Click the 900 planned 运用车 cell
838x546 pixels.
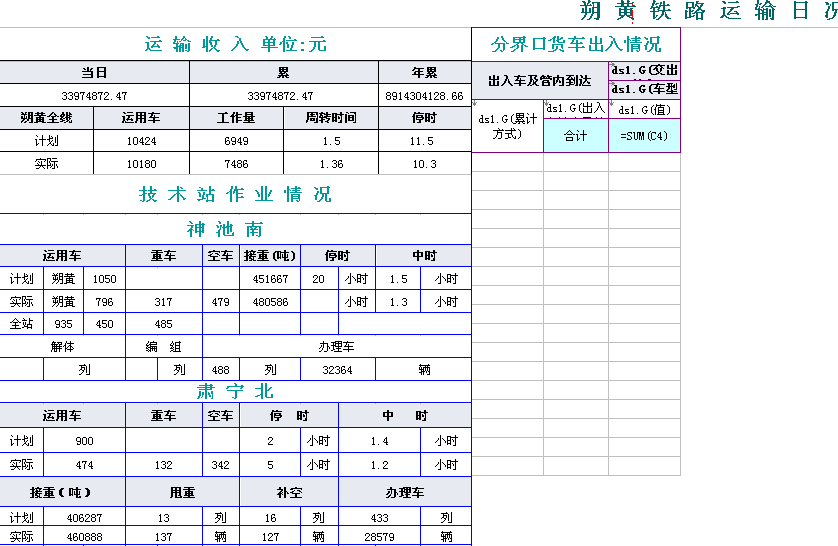(x=84, y=441)
